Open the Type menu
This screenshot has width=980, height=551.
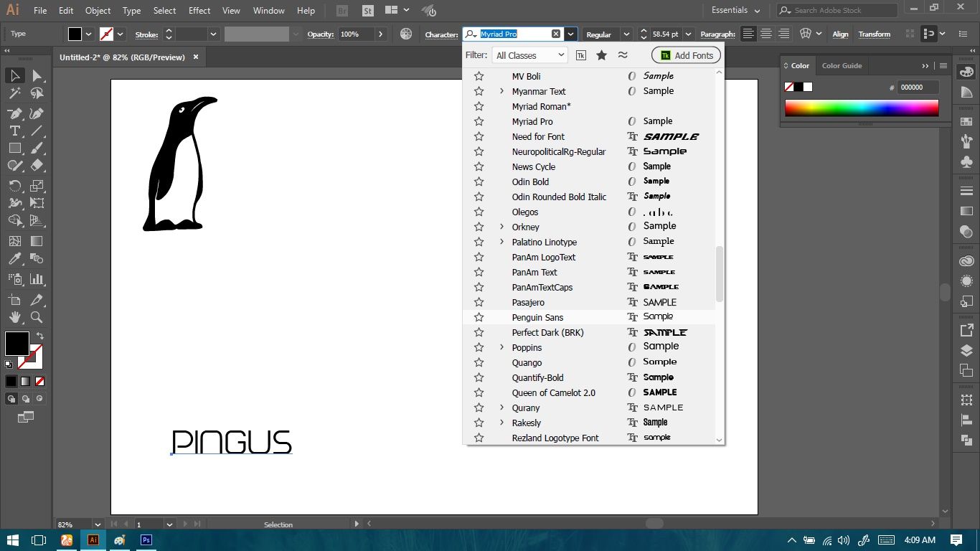point(131,11)
